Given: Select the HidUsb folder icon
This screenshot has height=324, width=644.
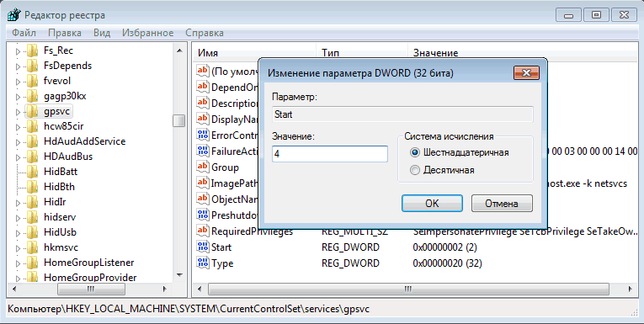Looking at the screenshot, I should (x=33, y=233).
